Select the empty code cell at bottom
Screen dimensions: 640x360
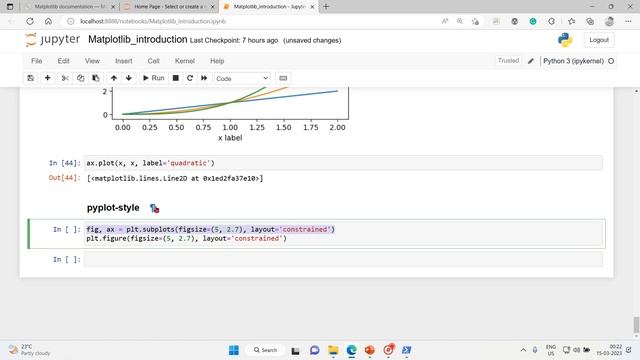[x=343, y=259]
